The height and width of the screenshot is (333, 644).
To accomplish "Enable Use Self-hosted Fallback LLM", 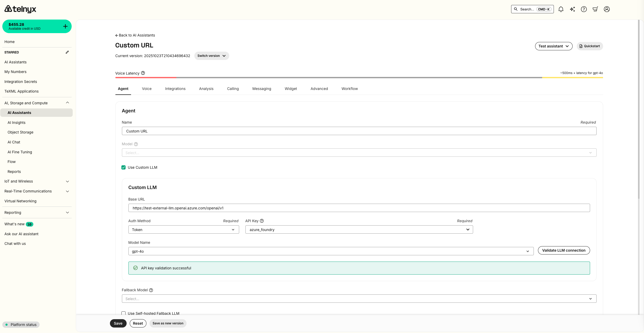I will coord(123,313).
